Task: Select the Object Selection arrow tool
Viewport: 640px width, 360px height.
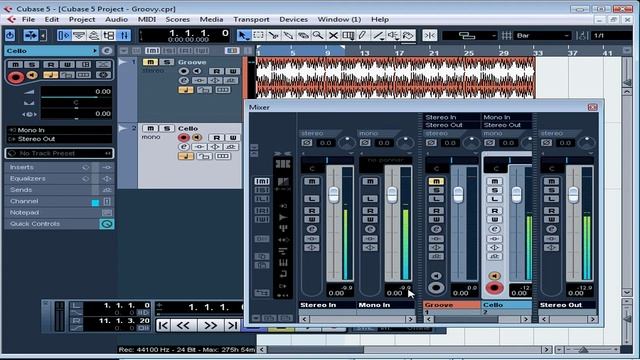Action: coord(243,36)
